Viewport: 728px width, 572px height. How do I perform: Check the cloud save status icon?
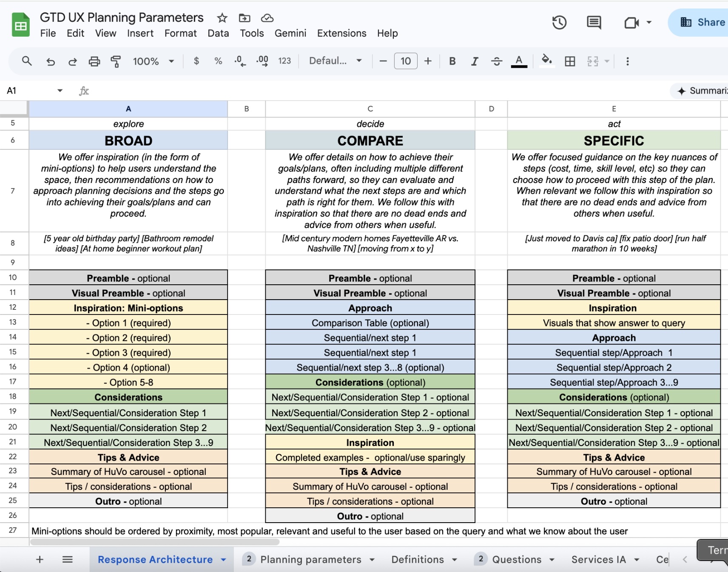[267, 18]
